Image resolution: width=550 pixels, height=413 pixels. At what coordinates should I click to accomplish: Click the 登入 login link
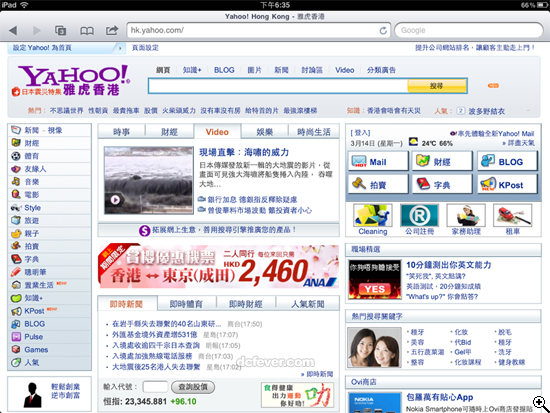pos(360,133)
